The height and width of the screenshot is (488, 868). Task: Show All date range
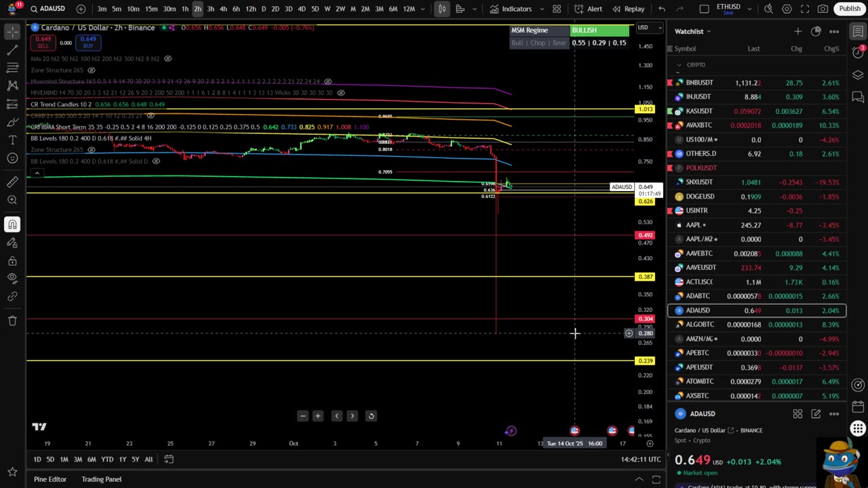click(149, 460)
